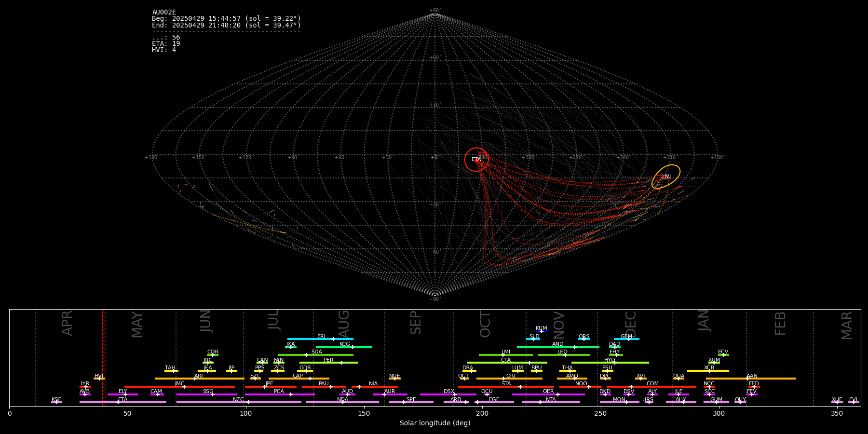Click the pink NZC activity bar

click(239, 402)
